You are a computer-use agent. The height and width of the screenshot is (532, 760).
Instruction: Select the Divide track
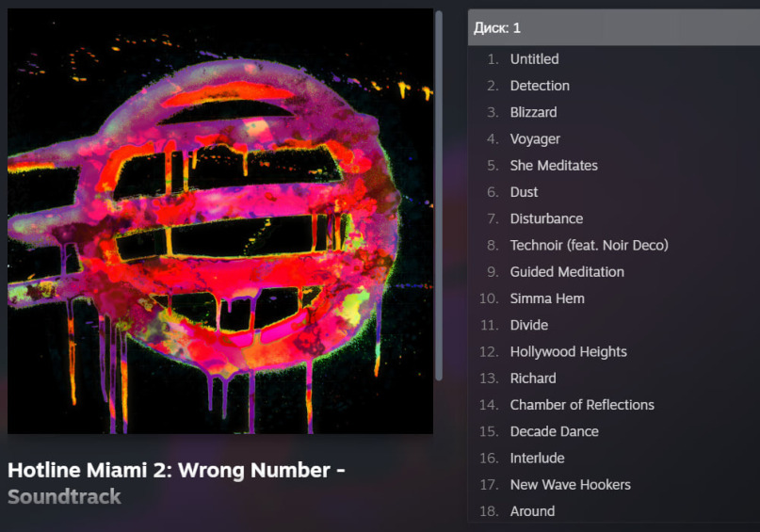tap(614, 325)
